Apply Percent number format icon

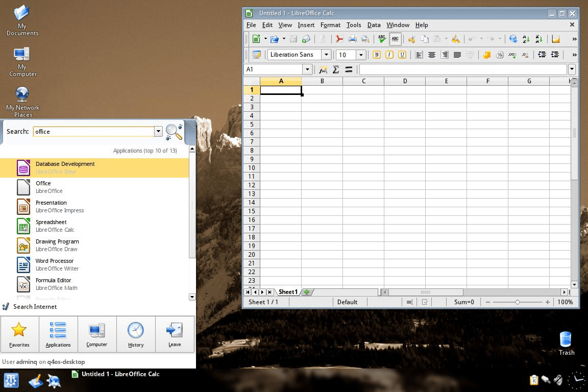[500, 55]
